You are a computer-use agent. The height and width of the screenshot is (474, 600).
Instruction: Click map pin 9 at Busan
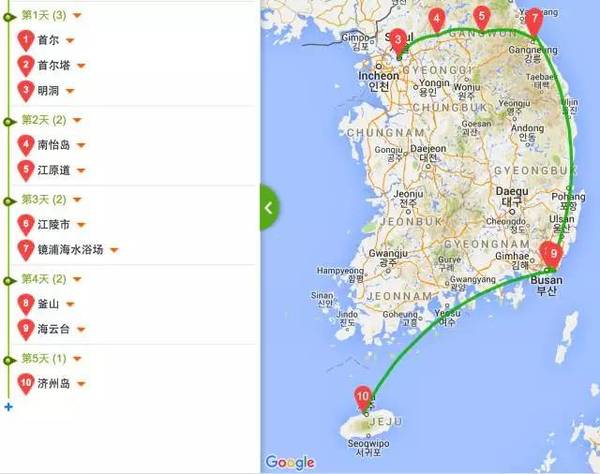[x=553, y=255]
